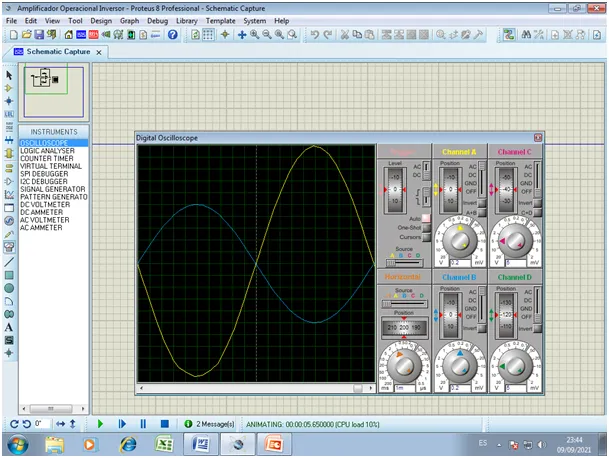
Task: Switch to the Schematic Capture tab
Action: (x=58, y=52)
